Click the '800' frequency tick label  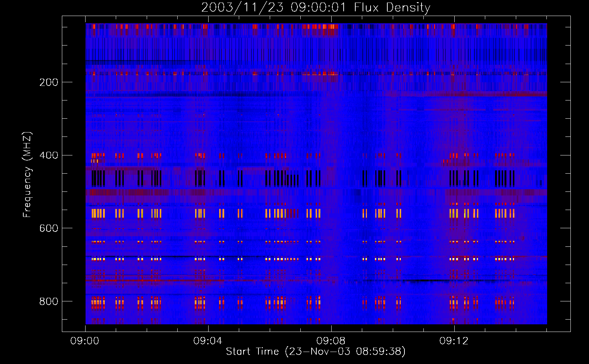coord(49,301)
